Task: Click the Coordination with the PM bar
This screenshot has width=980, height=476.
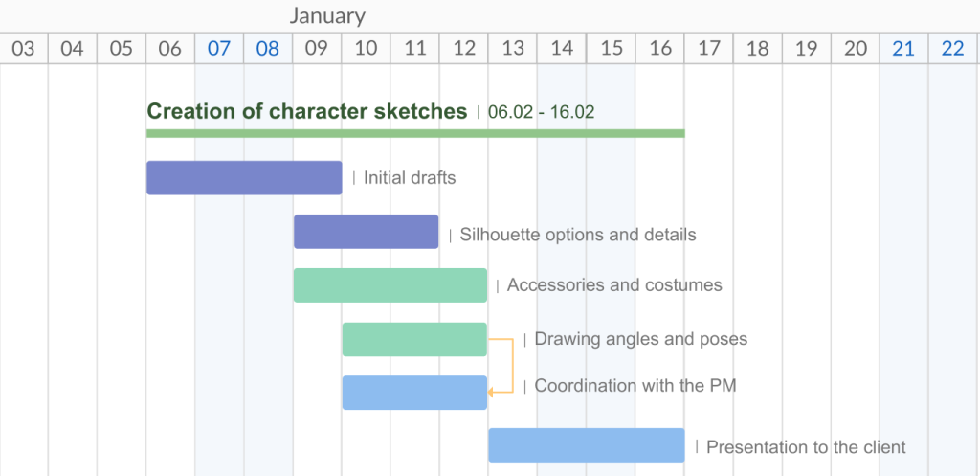Action: [x=414, y=393]
